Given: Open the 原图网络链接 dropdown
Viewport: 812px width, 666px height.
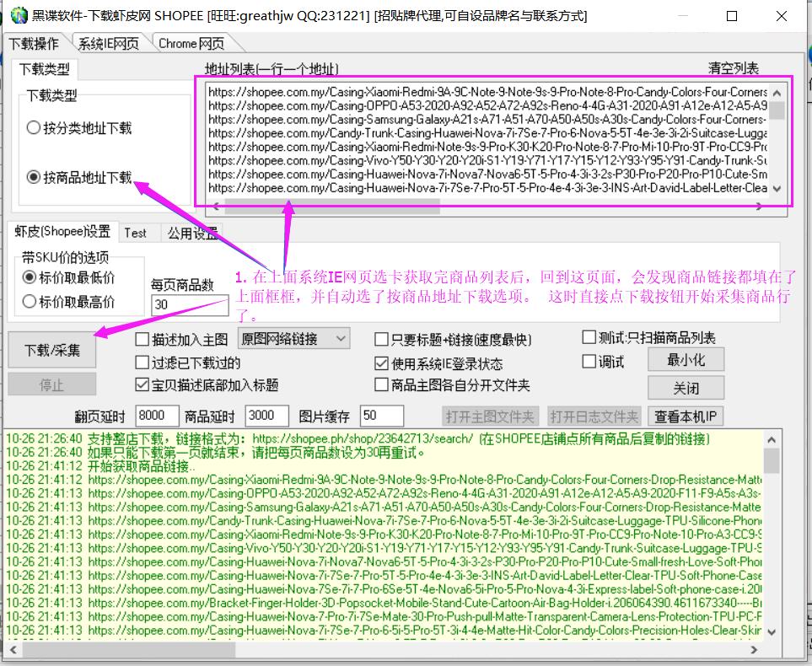Looking at the screenshot, I should tap(293, 339).
